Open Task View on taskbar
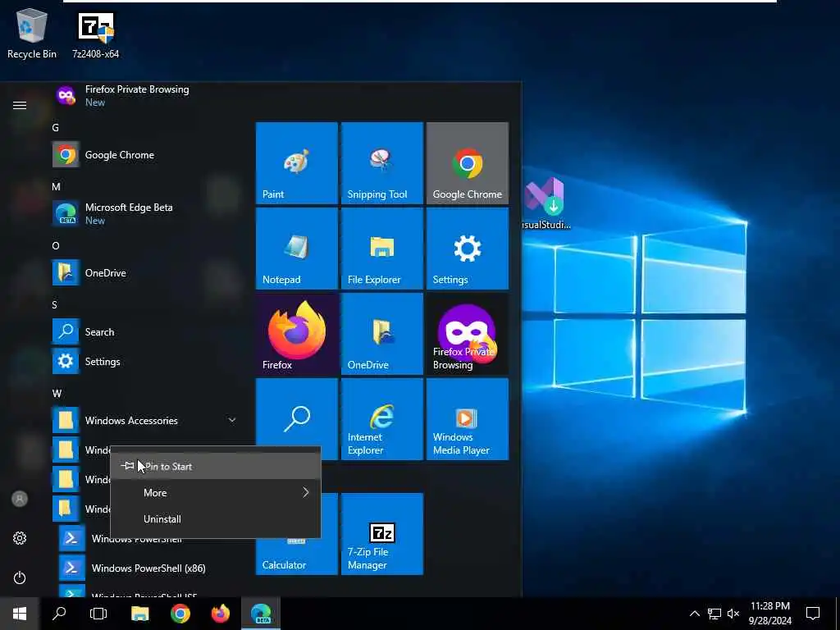The height and width of the screenshot is (630, 840). point(98,614)
